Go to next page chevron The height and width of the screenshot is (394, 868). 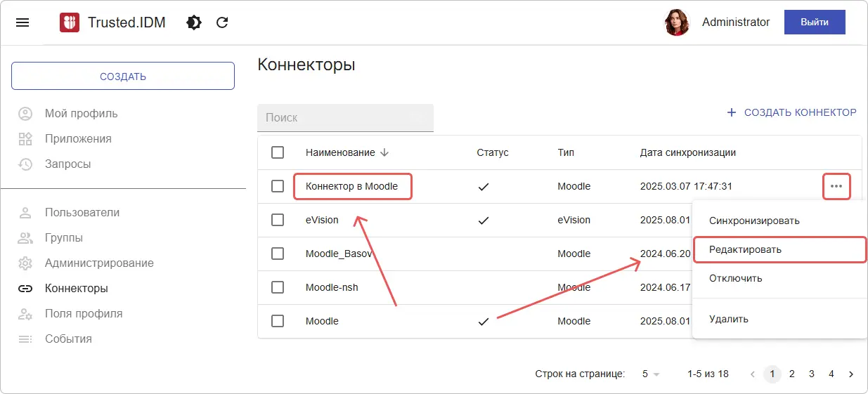point(851,374)
